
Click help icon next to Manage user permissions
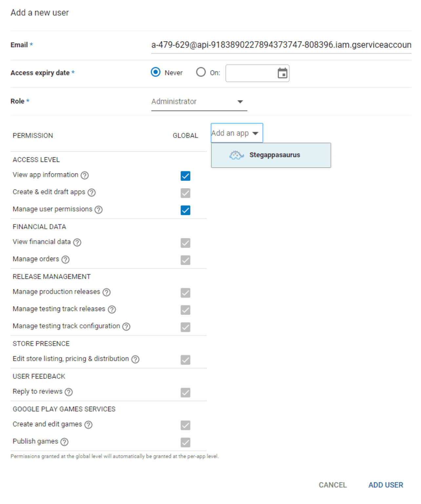pos(99,209)
